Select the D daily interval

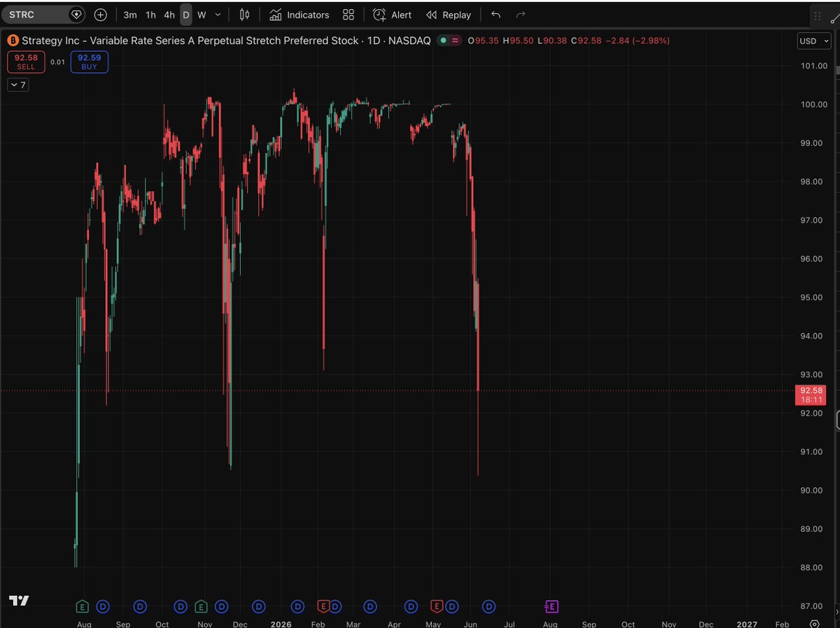(186, 15)
